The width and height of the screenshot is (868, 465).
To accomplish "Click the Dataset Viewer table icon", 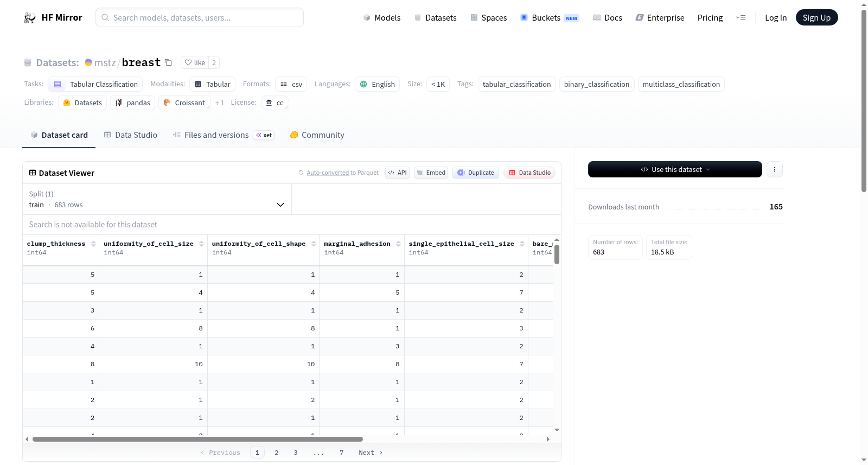I will point(33,173).
